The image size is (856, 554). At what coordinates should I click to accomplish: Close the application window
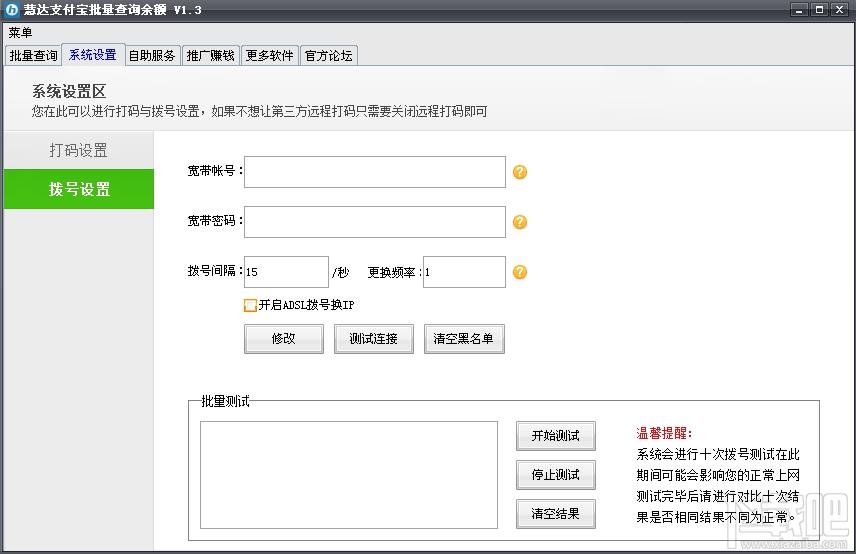pyautogui.click(x=840, y=10)
